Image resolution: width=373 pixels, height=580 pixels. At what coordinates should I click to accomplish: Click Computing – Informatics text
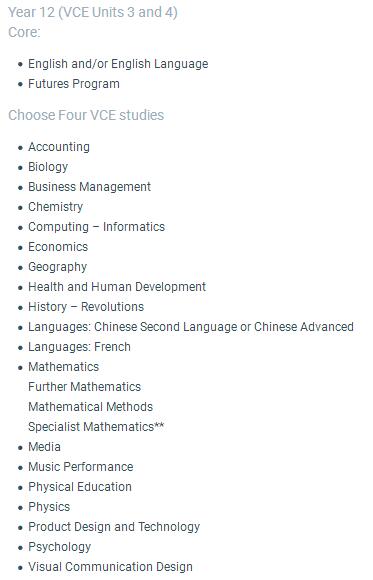pyautogui.click(x=97, y=227)
